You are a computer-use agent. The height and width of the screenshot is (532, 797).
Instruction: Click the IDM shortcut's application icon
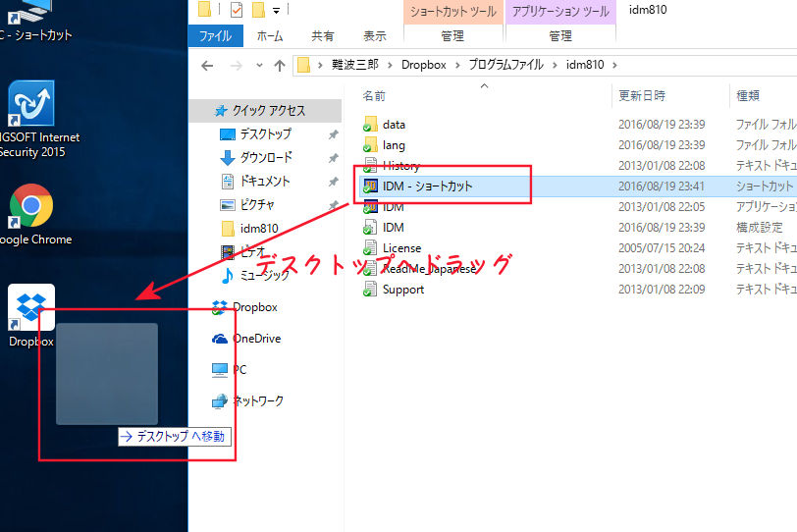click(370, 186)
